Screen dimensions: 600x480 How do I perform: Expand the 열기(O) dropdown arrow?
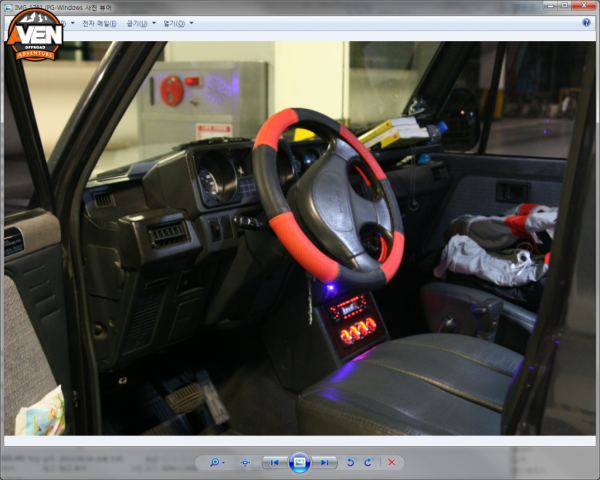pos(191,23)
